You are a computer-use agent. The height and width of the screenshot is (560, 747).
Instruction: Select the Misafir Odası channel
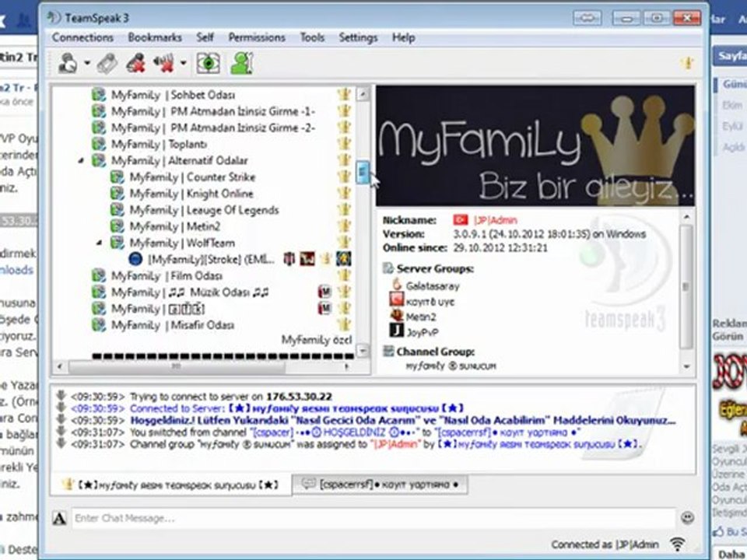coord(173,325)
